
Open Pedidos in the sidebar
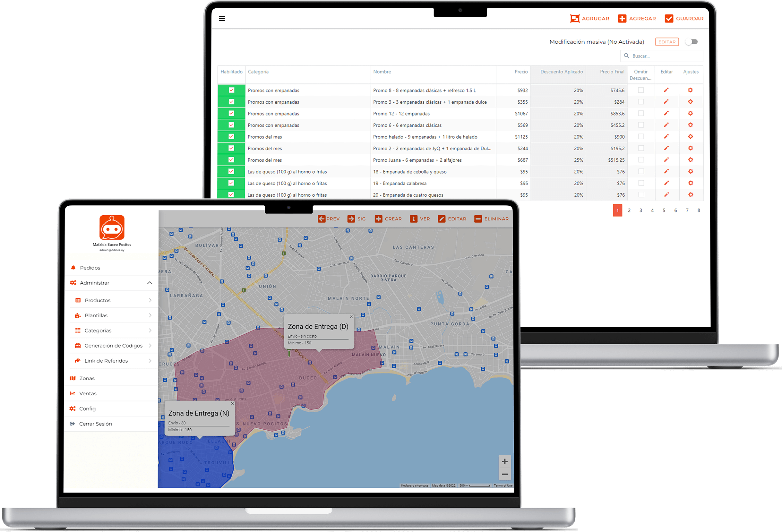[111, 268]
